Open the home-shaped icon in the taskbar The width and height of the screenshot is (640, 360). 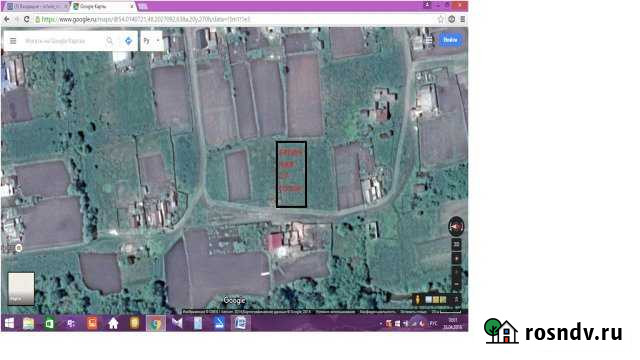(113, 324)
